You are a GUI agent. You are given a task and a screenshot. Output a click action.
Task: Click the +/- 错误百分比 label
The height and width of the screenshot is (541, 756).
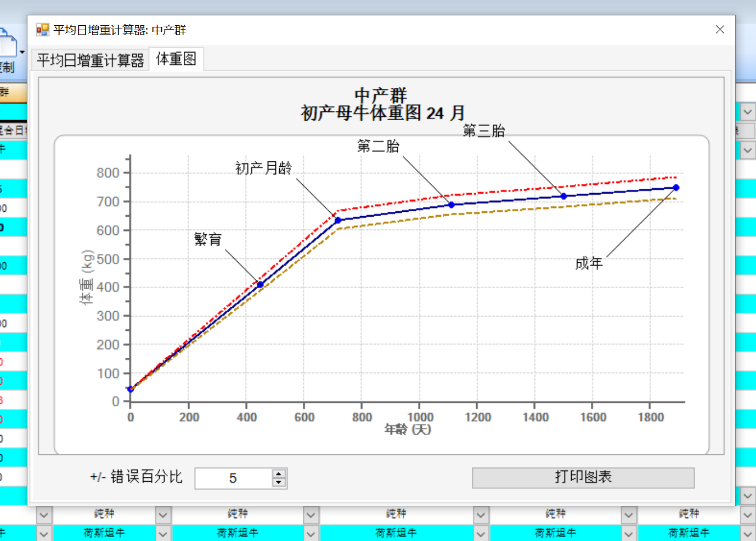coord(136,477)
